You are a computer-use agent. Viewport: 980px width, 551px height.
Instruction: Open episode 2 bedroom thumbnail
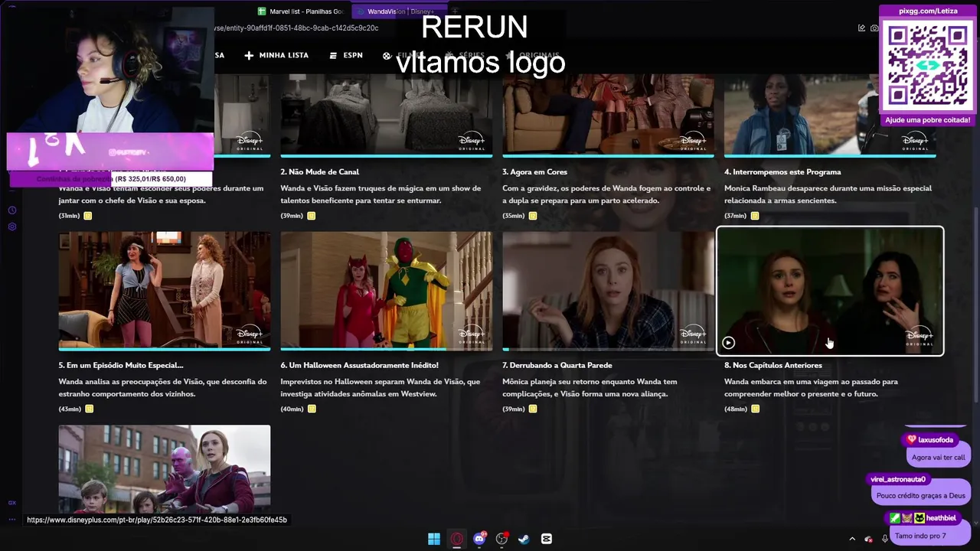(x=387, y=115)
